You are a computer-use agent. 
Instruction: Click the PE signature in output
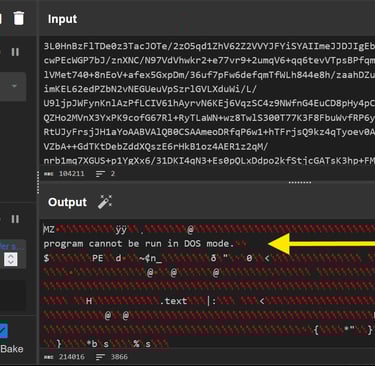(98, 258)
